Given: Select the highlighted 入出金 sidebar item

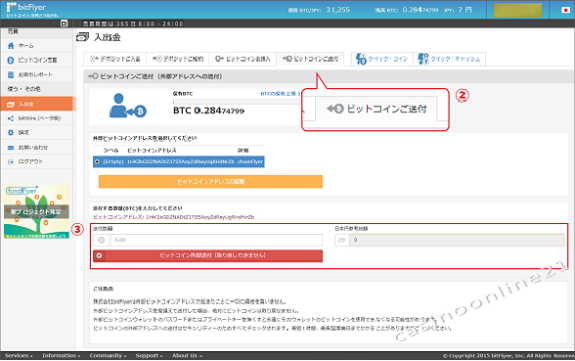Looking at the screenshot, I should point(37,104).
